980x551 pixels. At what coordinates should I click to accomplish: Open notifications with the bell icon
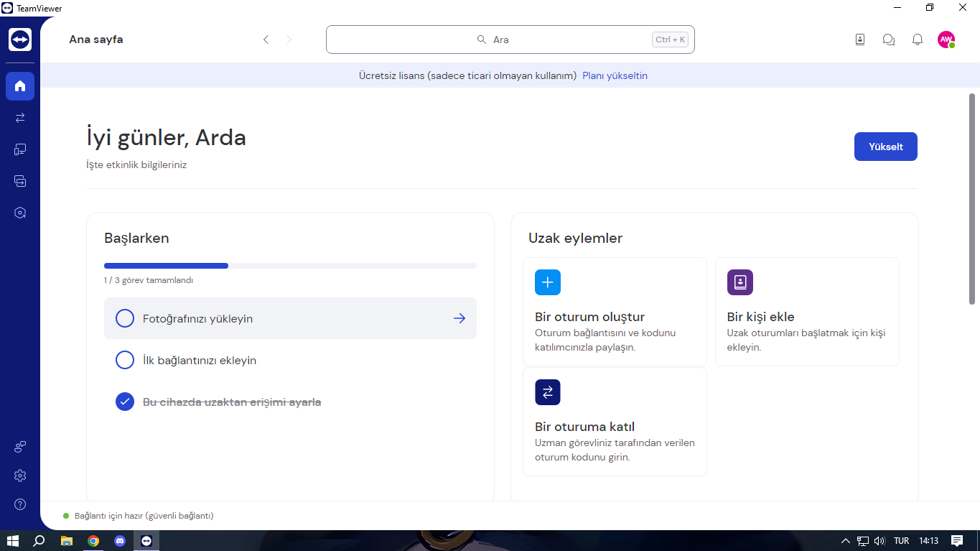coord(918,40)
